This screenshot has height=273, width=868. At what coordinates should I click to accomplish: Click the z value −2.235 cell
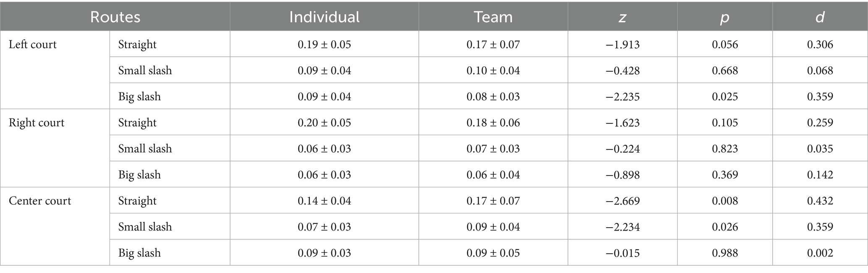pyautogui.click(x=622, y=97)
